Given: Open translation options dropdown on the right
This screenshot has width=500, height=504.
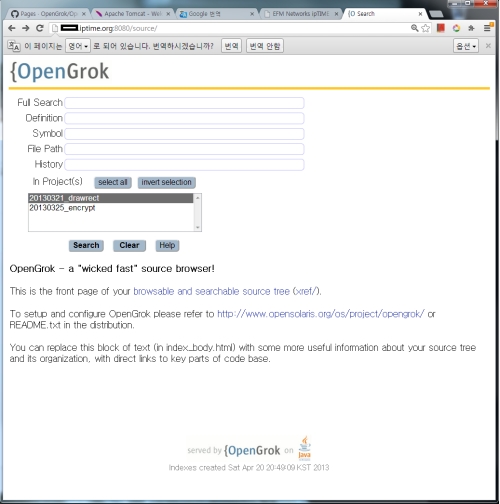Looking at the screenshot, I should point(466,46).
